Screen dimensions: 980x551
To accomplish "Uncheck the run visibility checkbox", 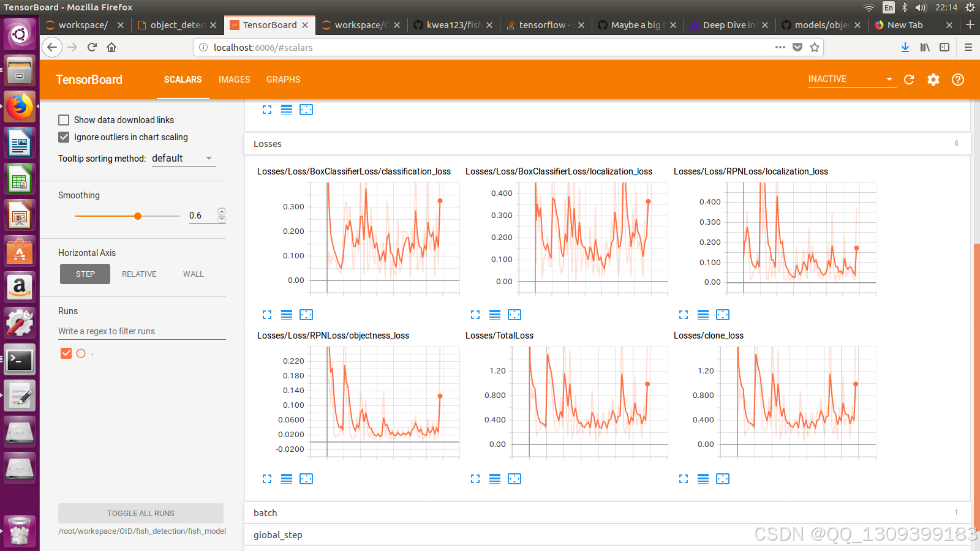I will click(x=66, y=353).
